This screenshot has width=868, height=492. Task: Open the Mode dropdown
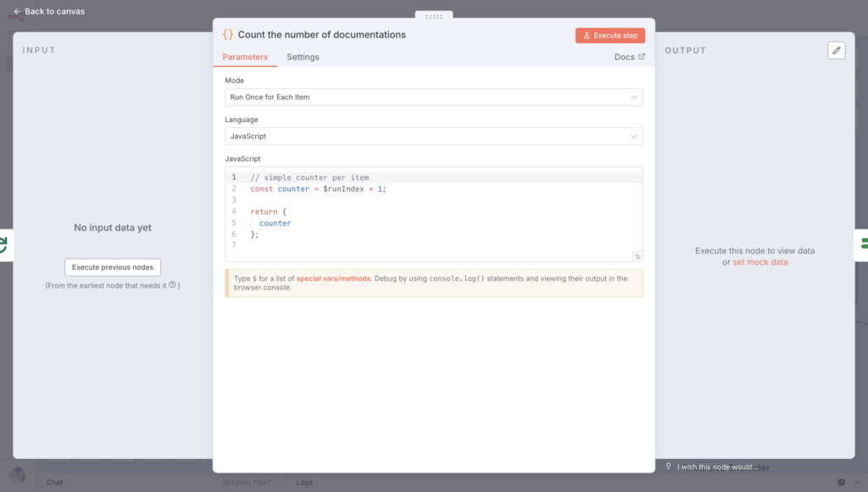pyautogui.click(x=433, y=98)
